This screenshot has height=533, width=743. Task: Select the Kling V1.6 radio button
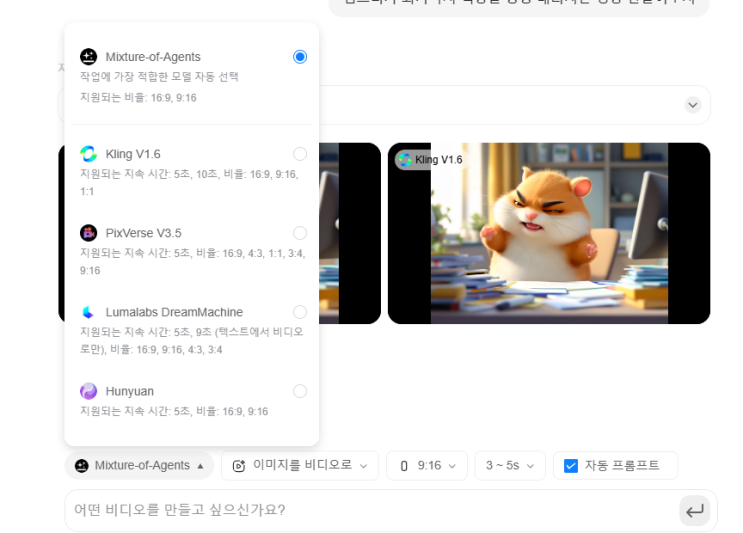(x=299, y=154)
